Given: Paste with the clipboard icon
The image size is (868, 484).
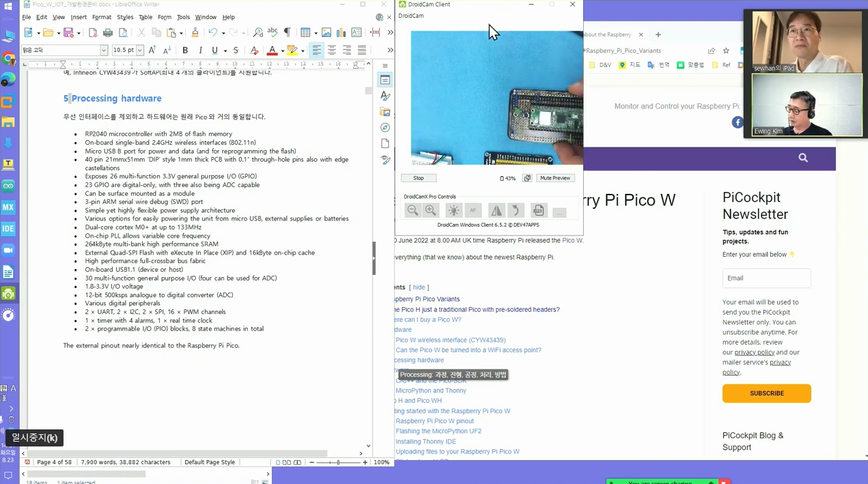Looking at the screenshot, I should [171, 32].
